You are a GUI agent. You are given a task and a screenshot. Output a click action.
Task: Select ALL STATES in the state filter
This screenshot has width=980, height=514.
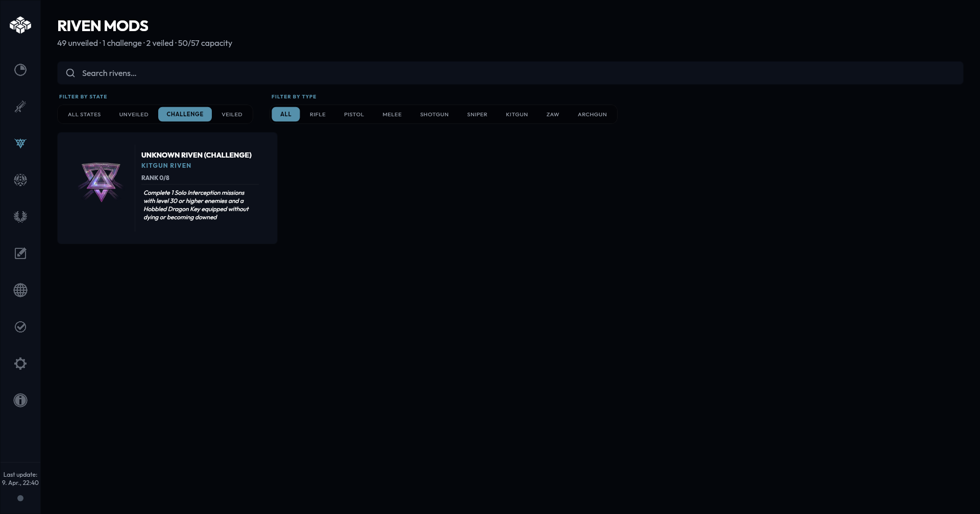coord(84,114)
